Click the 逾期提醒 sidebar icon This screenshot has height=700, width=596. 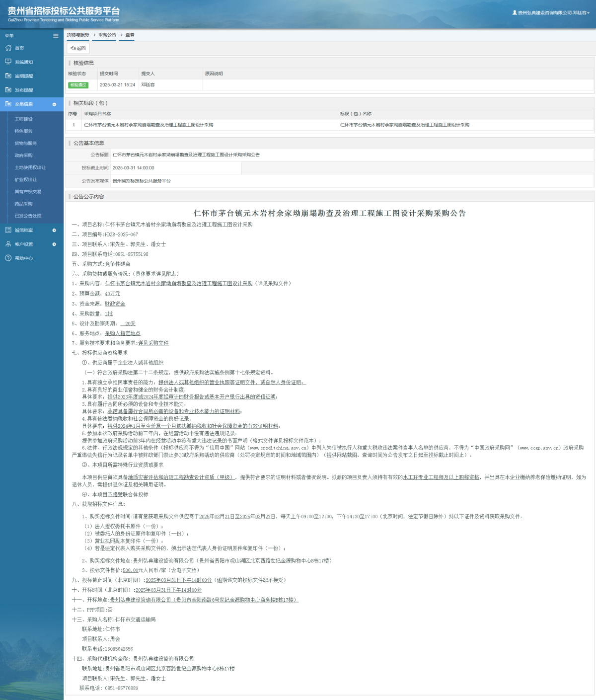(8, 76)
